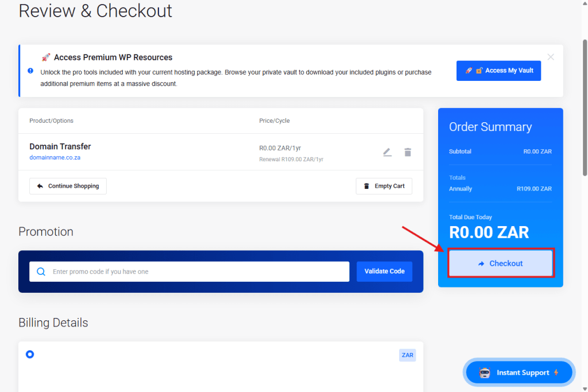This screenshot has height=392, width=588.
Task: Dismiss the Access Premium WP Resources banner
Action: pyautogui.click(x=551, y=57)
